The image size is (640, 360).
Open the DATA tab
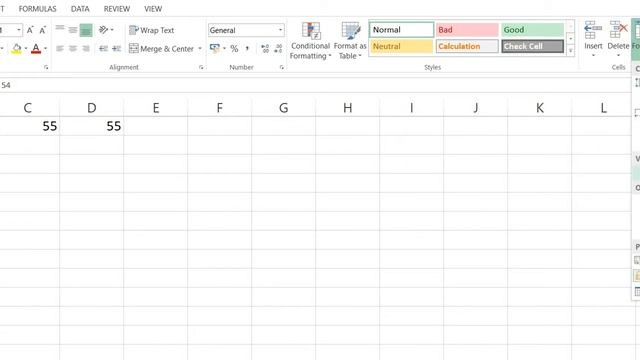point(80,9)
